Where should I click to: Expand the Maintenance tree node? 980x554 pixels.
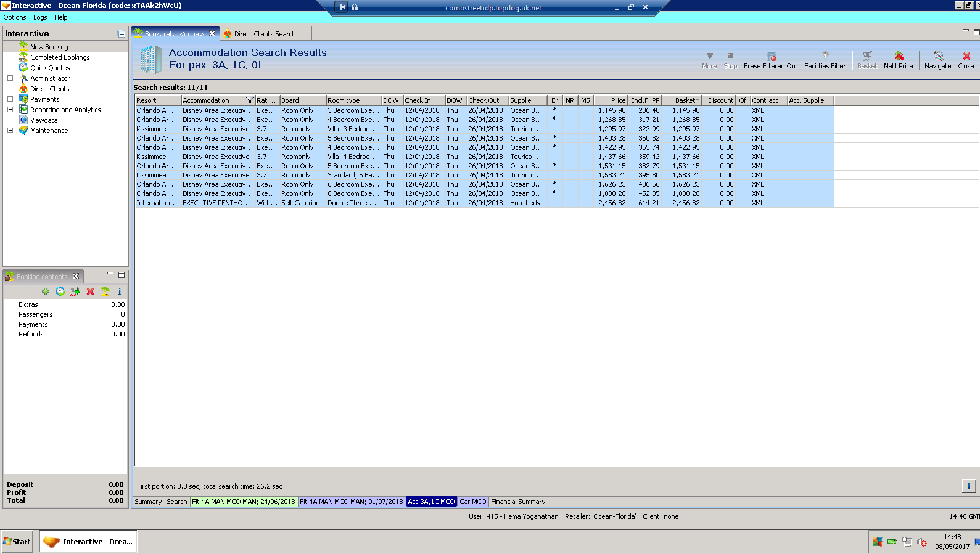pyautogui.click(x=10, y=131)
